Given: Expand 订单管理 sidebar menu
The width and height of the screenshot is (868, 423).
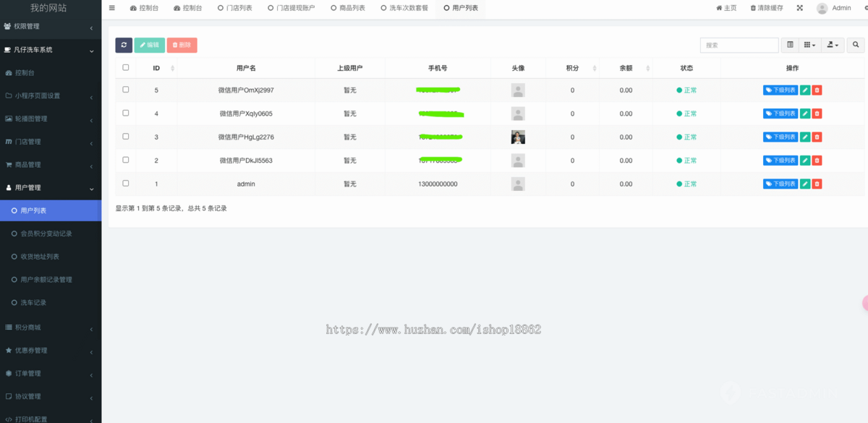Looking at the screenshot, I should [x=51, y=374].
